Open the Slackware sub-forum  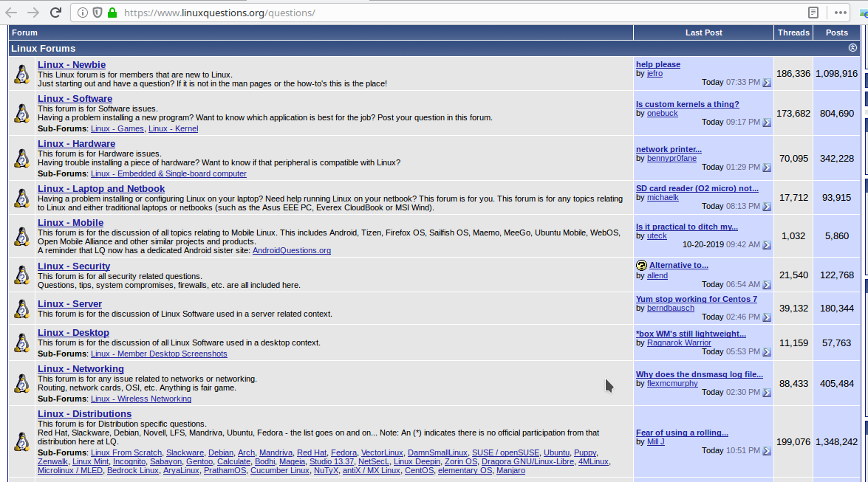click(185, 452)
